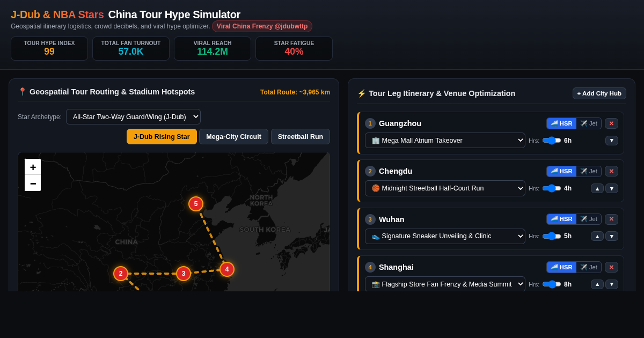
Task: Adjust Wuhan hours slider
Action: tap(552, 236)
